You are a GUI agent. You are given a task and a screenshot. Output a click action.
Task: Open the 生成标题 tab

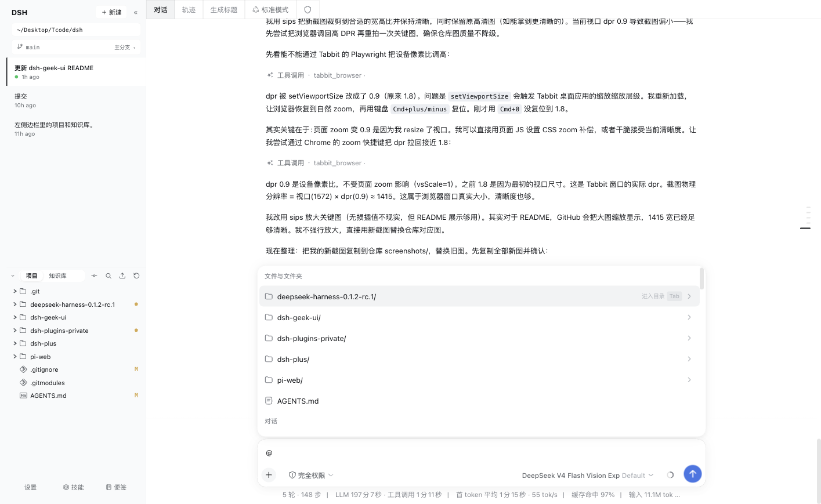[224, 10]
